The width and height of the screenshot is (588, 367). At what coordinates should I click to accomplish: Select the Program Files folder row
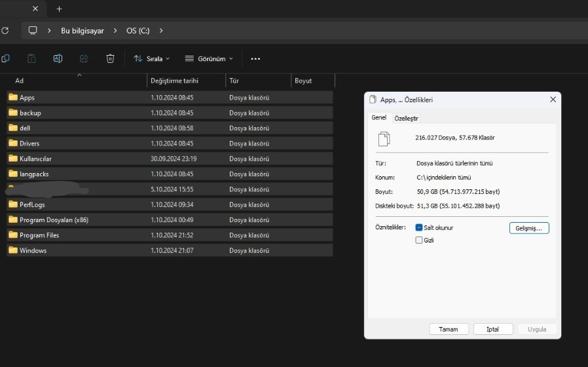[x=39, y=235]
